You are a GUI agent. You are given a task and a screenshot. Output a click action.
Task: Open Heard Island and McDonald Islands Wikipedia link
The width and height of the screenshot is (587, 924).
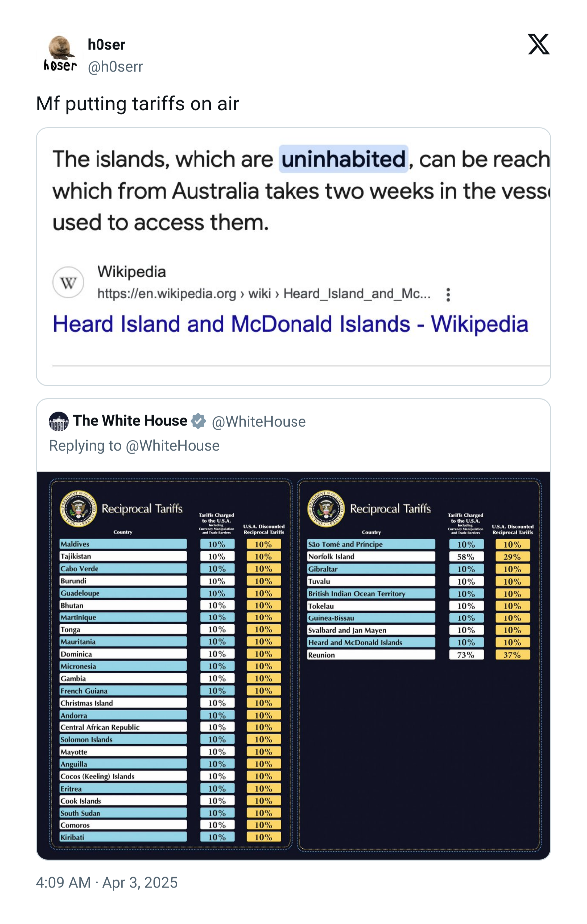pos(291,324)
